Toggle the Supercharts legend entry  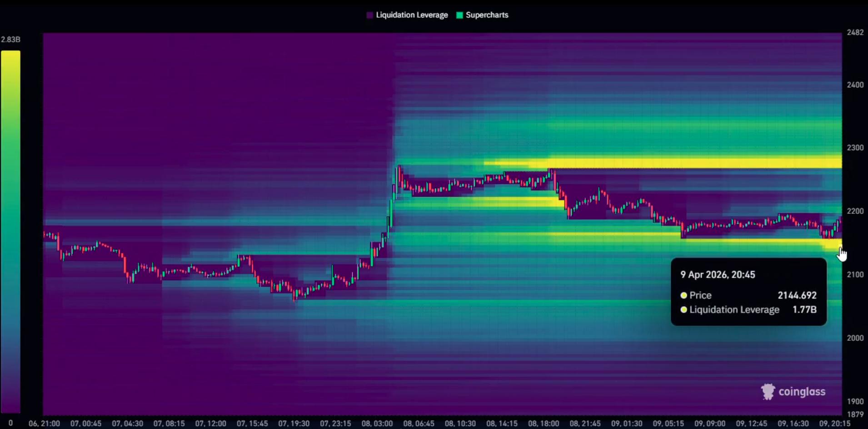(x=482, y=15)
